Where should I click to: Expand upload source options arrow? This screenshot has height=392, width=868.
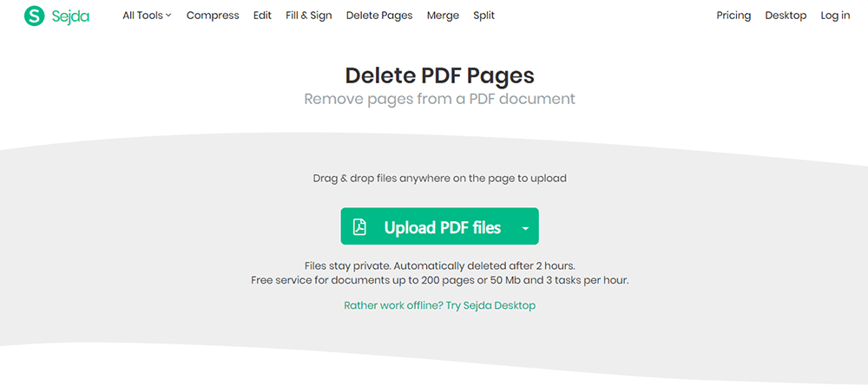tap(526, 228)
